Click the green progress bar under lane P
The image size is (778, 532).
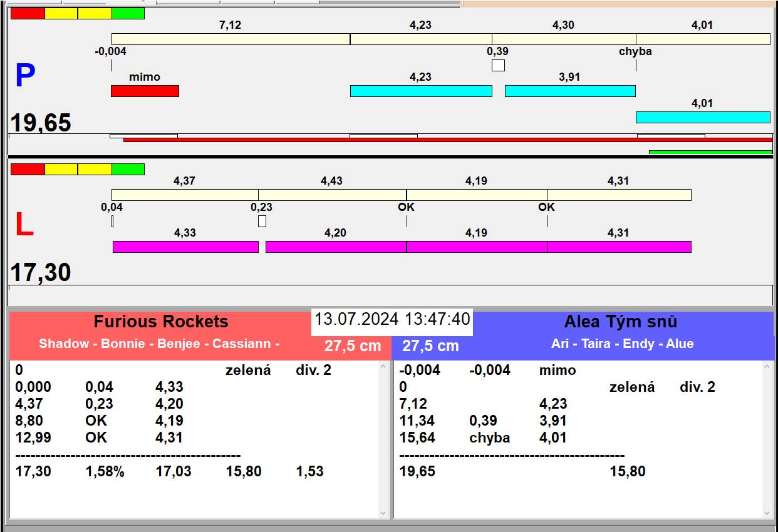click(x=710, y=152)
